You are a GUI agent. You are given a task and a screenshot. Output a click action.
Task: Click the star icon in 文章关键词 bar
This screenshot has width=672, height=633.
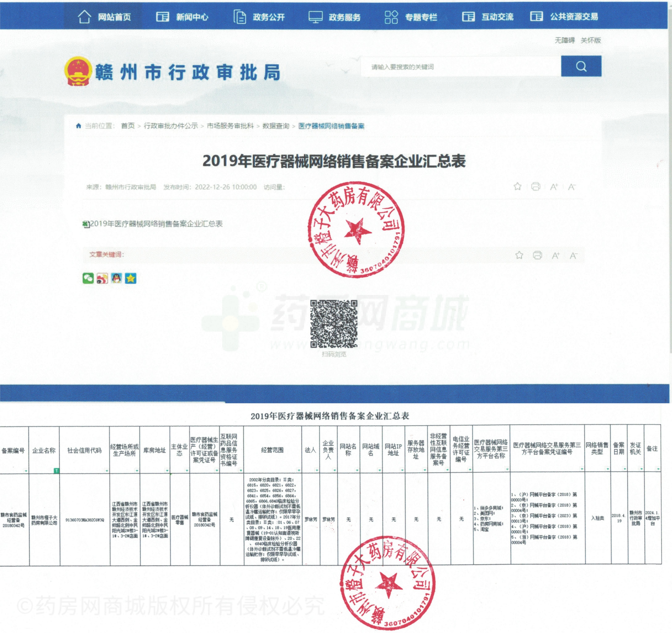[519, 255]
